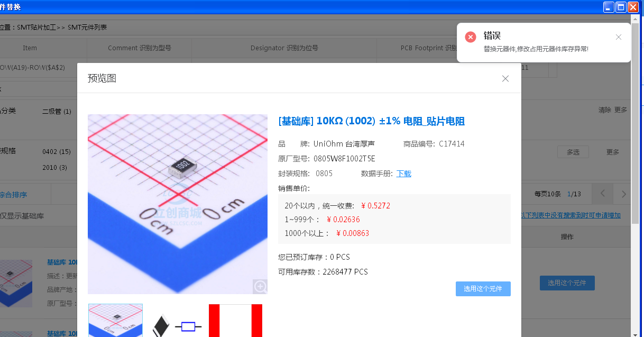Click the link to apply for adding unlisted parts
Viewport: 644px width, 337px height.
point(571,215)
